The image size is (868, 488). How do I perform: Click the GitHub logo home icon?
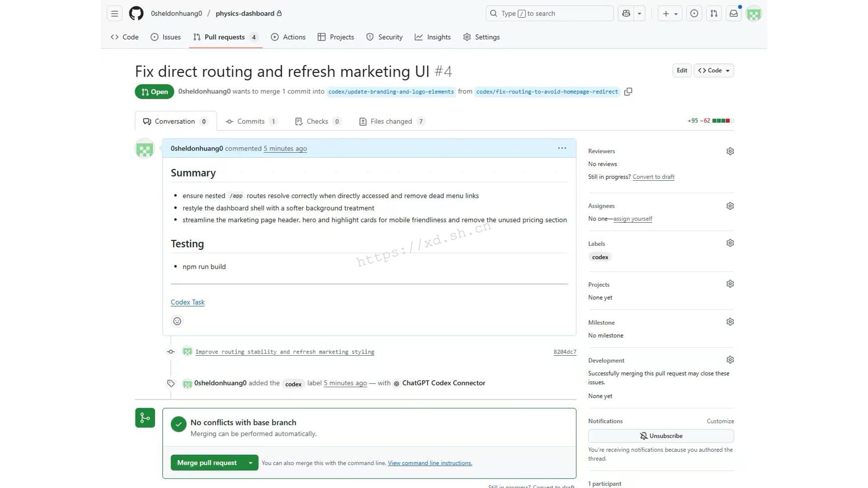(x=136, y=14)
